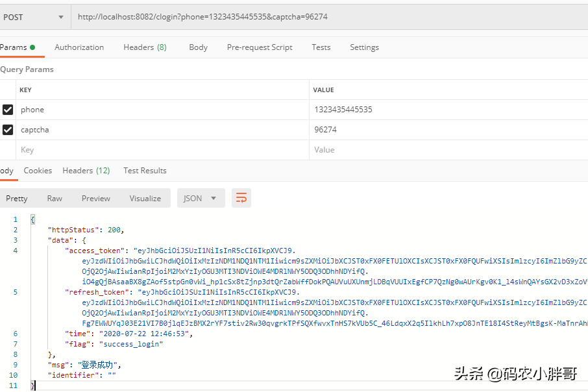Edit the request URL field

[329, 17]
